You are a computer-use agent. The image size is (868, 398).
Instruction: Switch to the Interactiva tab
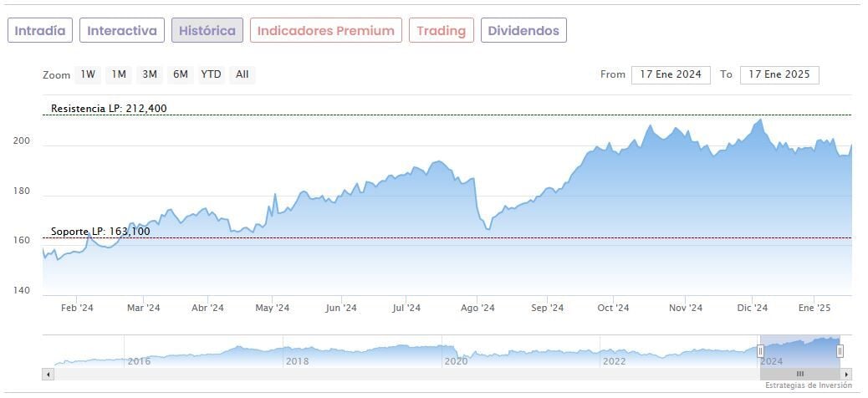pyautogui.click(x=122, y=31)
